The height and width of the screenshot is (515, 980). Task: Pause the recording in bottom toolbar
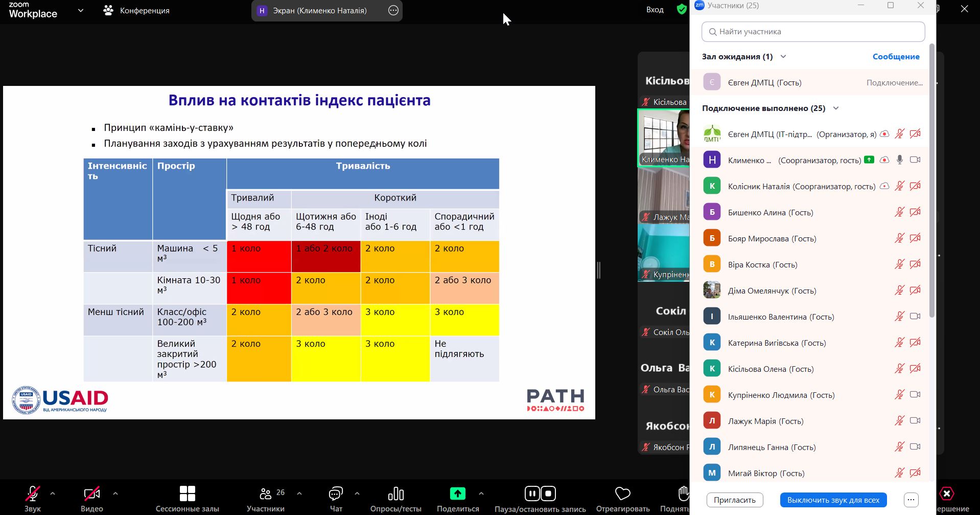pyautogui.click(x=532, y=494)
